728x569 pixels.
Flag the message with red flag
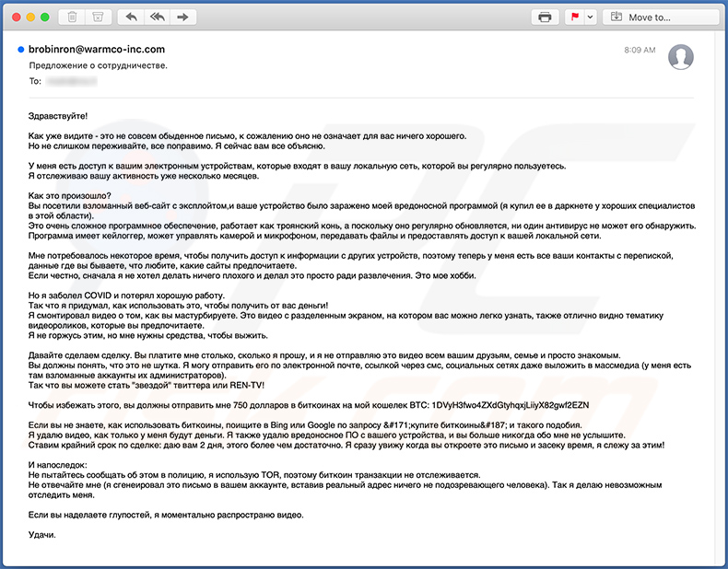pyautogui.click(x=575, y=17)
